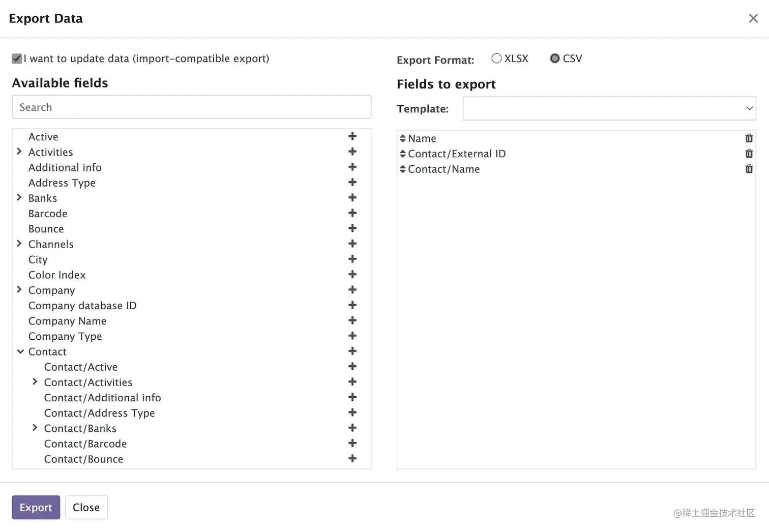Viewport: 769px width, 532px height.
Task: Select XLSX export format
Action: pos(497,58)
